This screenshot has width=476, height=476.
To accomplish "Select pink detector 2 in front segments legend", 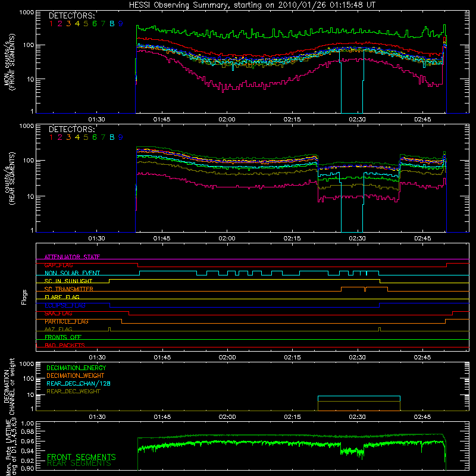I will point(60,24).
